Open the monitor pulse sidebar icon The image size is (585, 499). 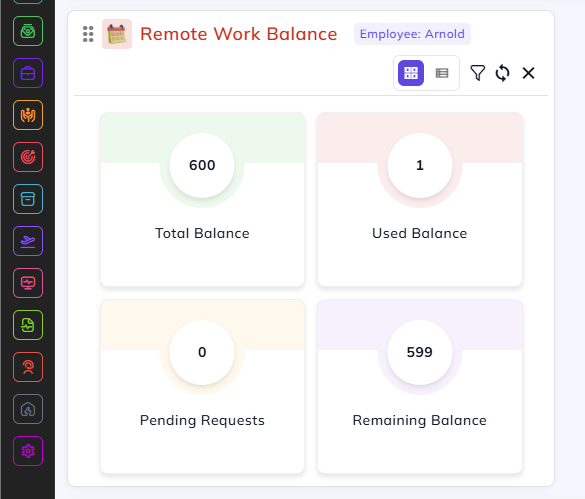[28, 283]
